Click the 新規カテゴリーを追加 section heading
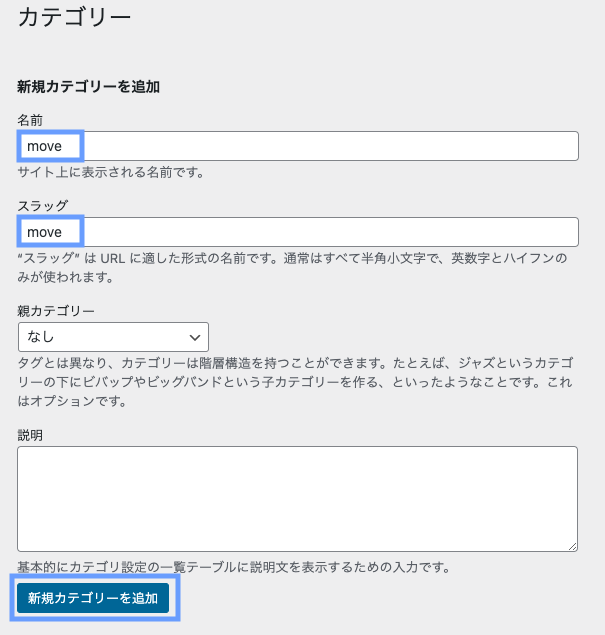605x635 pixels. (89, 86)
